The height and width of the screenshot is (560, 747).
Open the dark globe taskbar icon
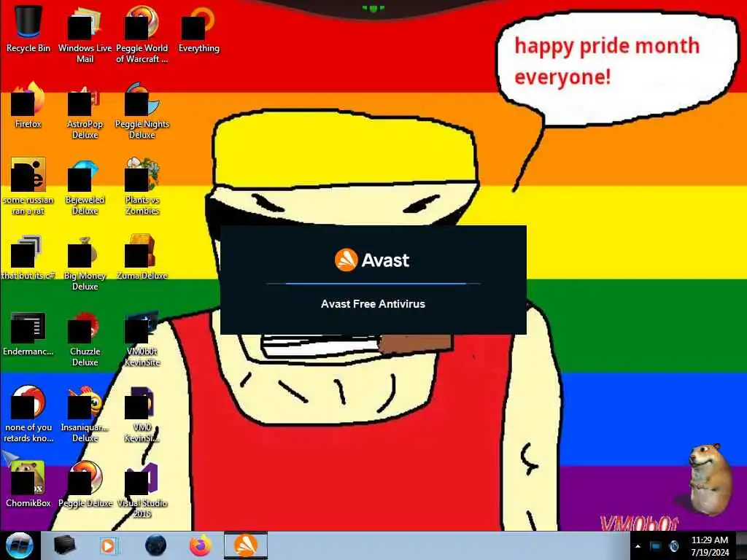tap(155, 545)
